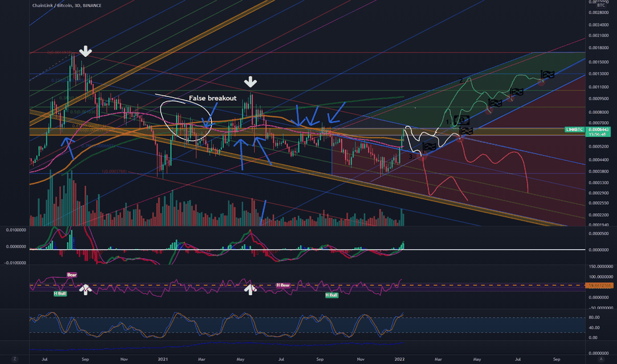
Task: Click the 2021 label on time axis
Action: click(163, 359)
